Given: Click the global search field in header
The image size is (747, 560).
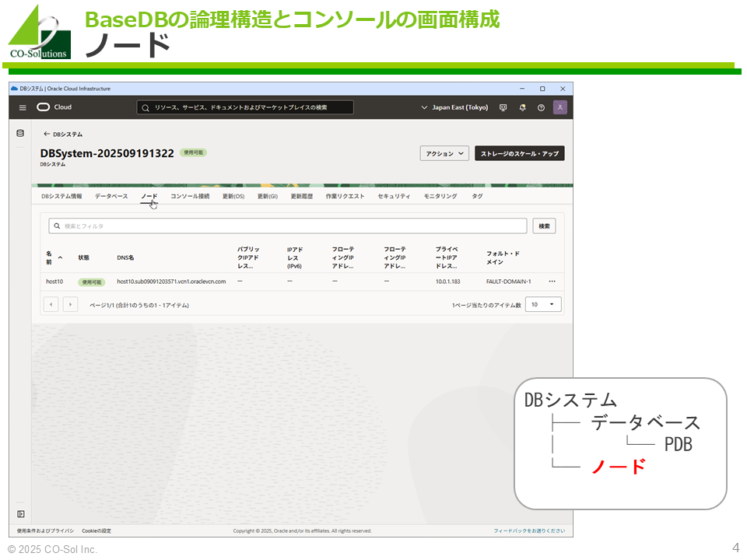Looking at the screenshot, I should (245, 107).
